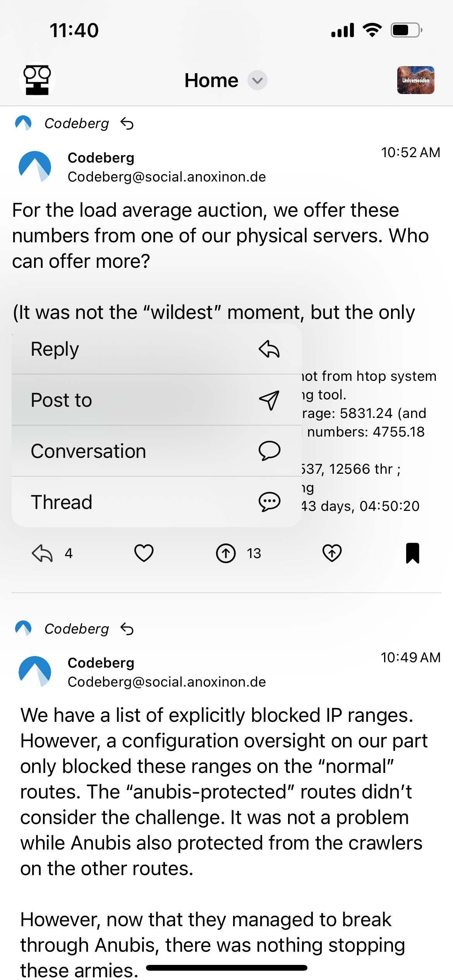
Task: Tap the reply-indicator arrow beside top Codeberg label
Action: (127, 123)
